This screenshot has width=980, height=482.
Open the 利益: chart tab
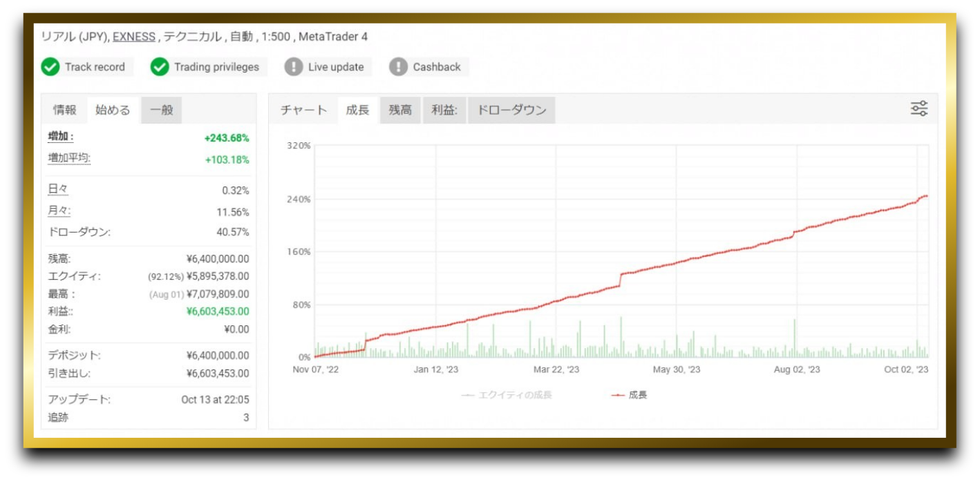(444, 110)
